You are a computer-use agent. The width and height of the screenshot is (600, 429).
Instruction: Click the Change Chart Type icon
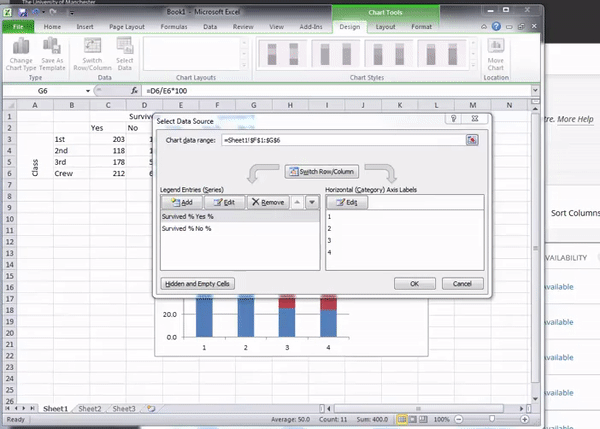21,46
